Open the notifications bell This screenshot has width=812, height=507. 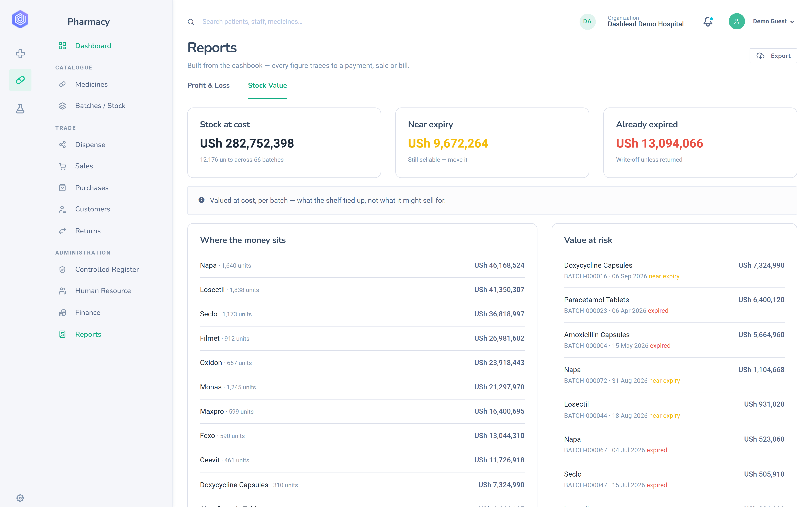click(x=708, y=22)
